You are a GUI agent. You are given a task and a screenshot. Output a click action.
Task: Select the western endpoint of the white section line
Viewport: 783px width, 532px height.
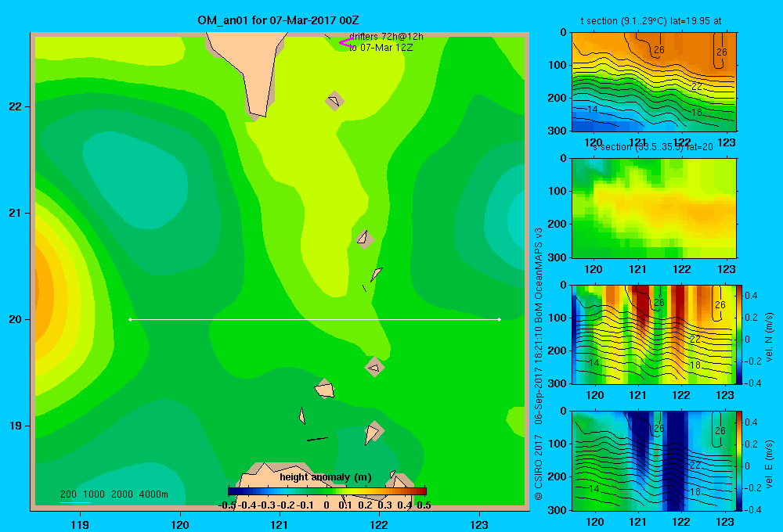click(130, 319)
